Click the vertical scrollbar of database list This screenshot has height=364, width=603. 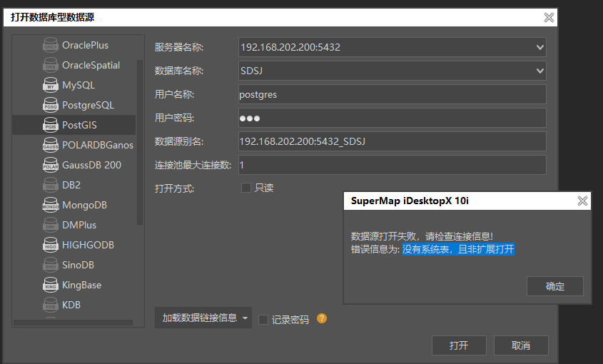point(140,142)
